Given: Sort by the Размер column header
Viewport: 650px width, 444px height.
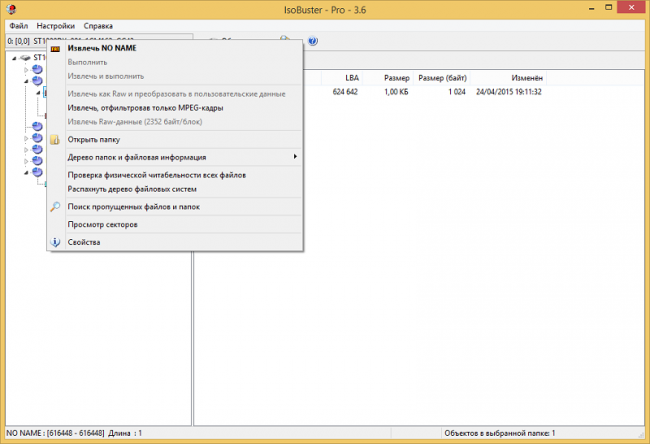Looking at the screenshot, I should pos(388,78).
